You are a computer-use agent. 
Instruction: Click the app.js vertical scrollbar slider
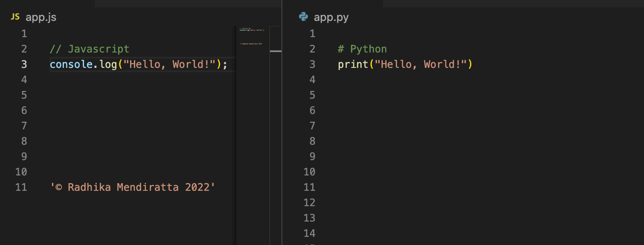click(x=276, y=51)
